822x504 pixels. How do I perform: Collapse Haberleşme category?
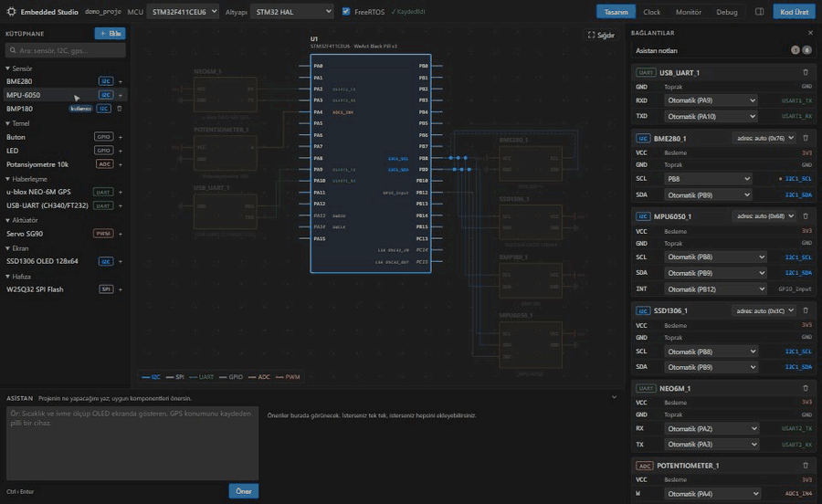tap(26, 179)
